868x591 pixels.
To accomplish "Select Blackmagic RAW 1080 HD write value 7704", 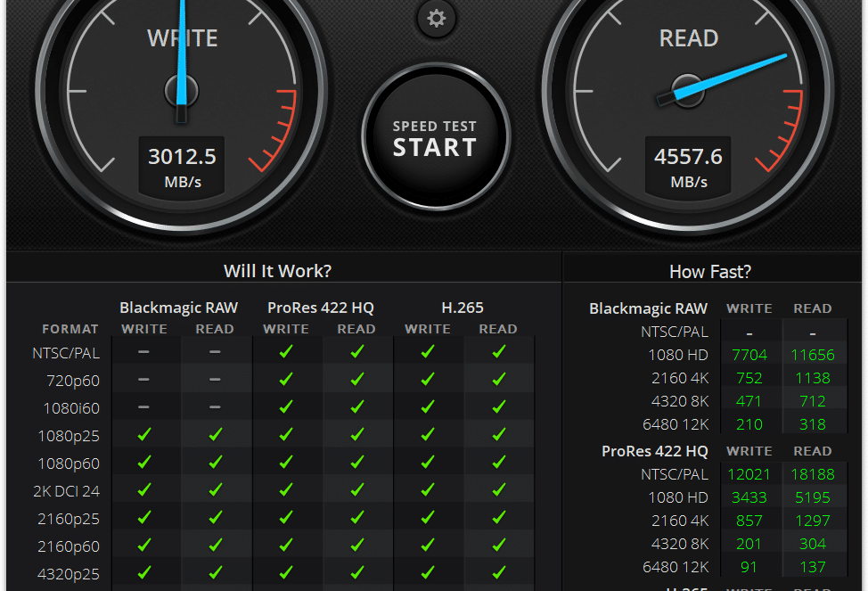I will (x=749, y=355).
